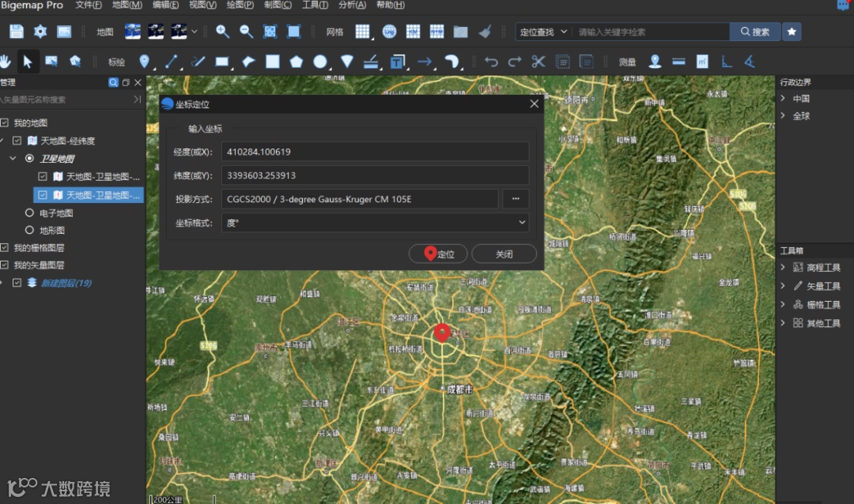Click the save disk icon
The height and width of the screenshot is (504, 854).
click(x=17, y=32)
